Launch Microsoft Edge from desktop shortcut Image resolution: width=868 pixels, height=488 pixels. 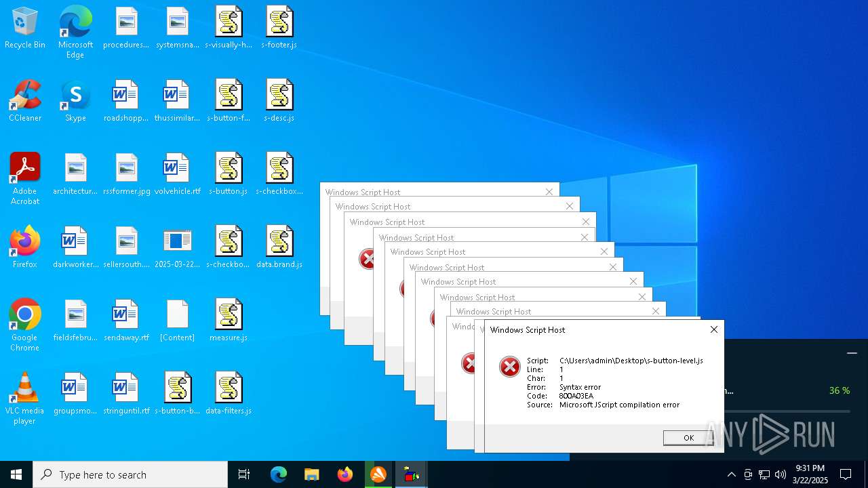[x=75, y=33]
